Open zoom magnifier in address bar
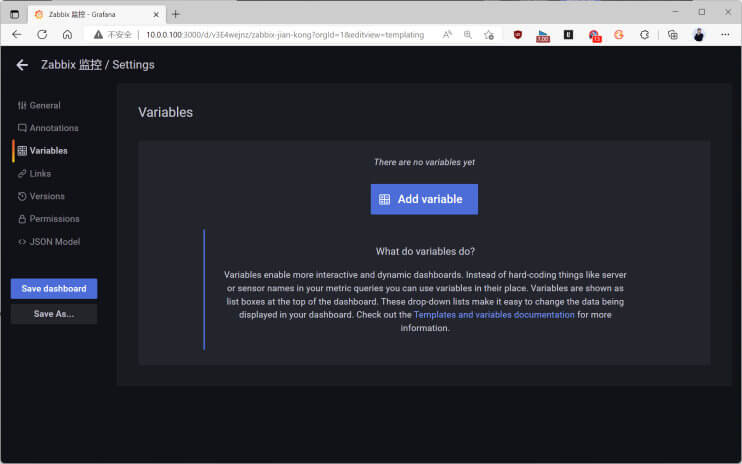Screen dimensions: 742x464 pyautogui.click(x=468, y=35)
